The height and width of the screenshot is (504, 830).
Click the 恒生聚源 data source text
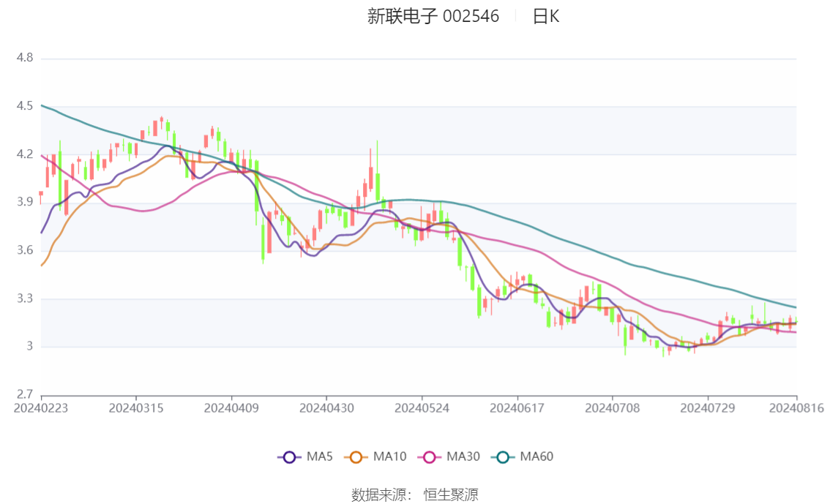451,495
